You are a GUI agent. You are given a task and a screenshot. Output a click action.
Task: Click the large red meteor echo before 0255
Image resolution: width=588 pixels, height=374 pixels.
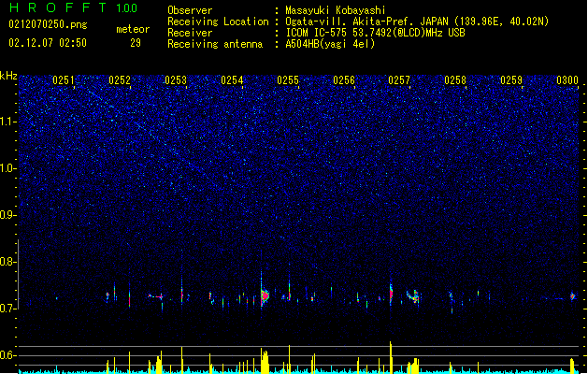265,296
